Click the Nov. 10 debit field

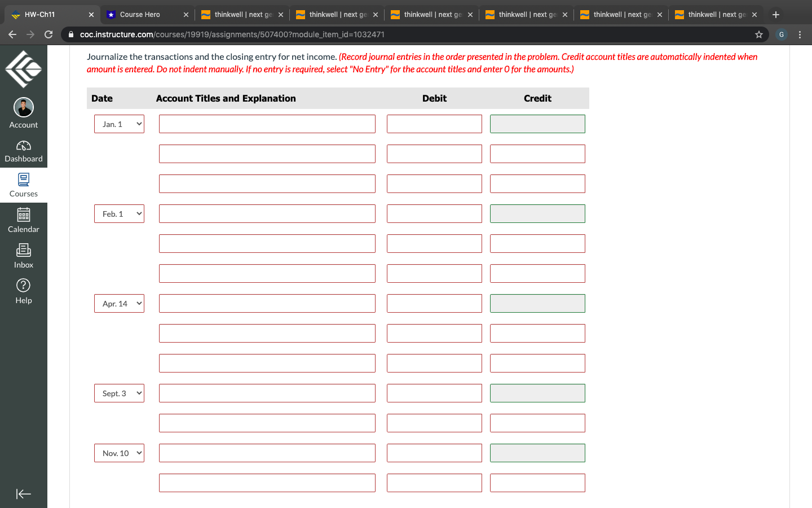pos(434,453)
